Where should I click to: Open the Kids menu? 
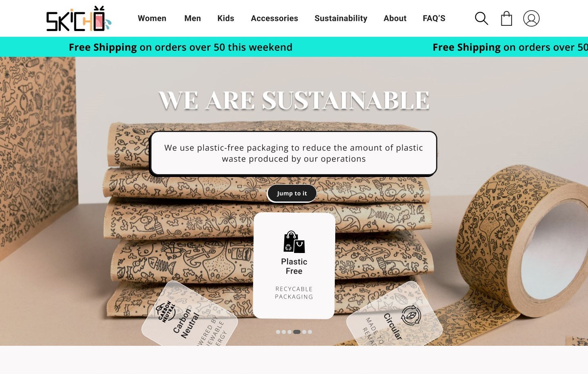[x=226, y=18]
